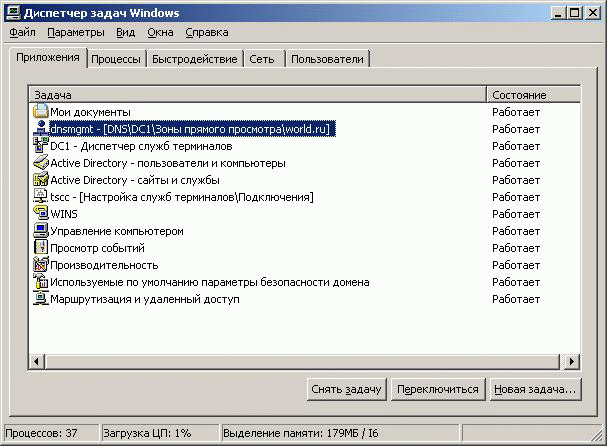The image size is (607, 446).
Task: Click the Маршрутизация и удаленный доступ icon
Action: [41, 299]
